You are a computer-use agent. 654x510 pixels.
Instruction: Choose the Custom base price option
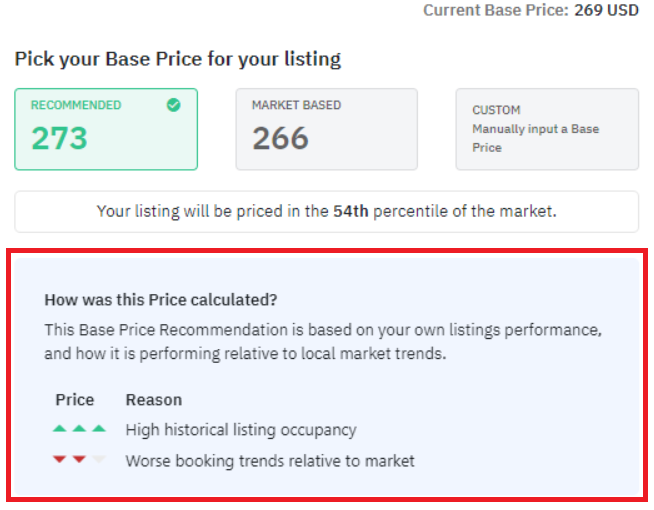[547, 129]
